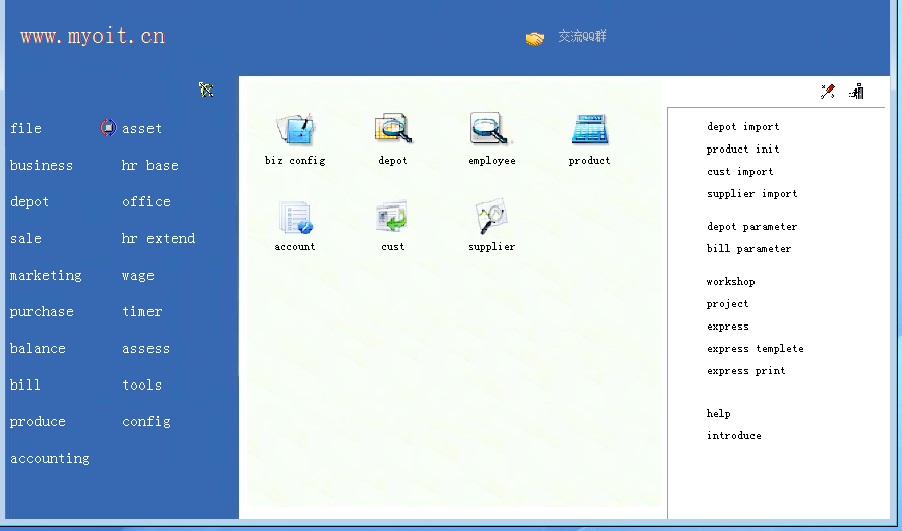Open the introduce link
This screenshot has width=902, height=531.
click(734, 436)
